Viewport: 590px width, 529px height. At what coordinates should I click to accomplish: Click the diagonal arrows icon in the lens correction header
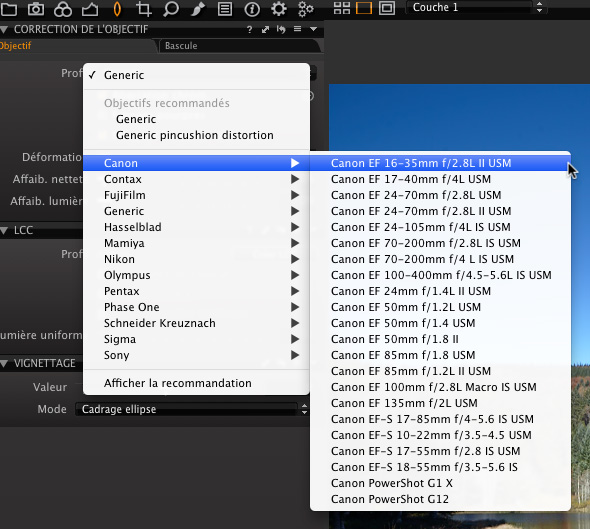265,29
